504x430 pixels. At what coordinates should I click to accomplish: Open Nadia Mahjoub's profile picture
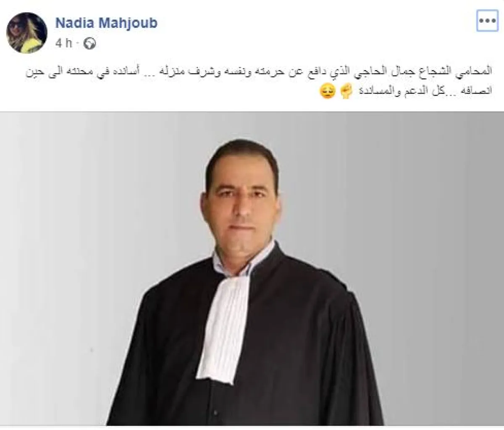(28, 33)
